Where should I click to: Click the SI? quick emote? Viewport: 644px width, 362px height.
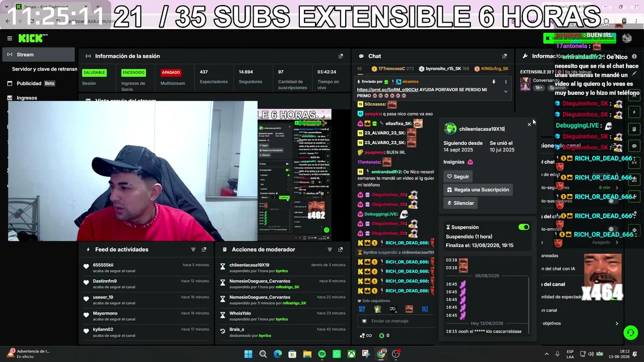pos(362,309)
